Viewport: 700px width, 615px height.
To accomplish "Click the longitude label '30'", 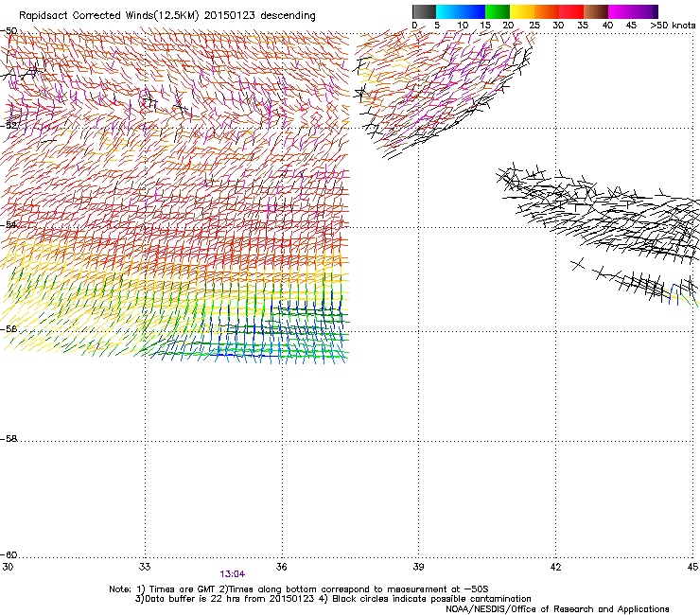I will point(8,567).
